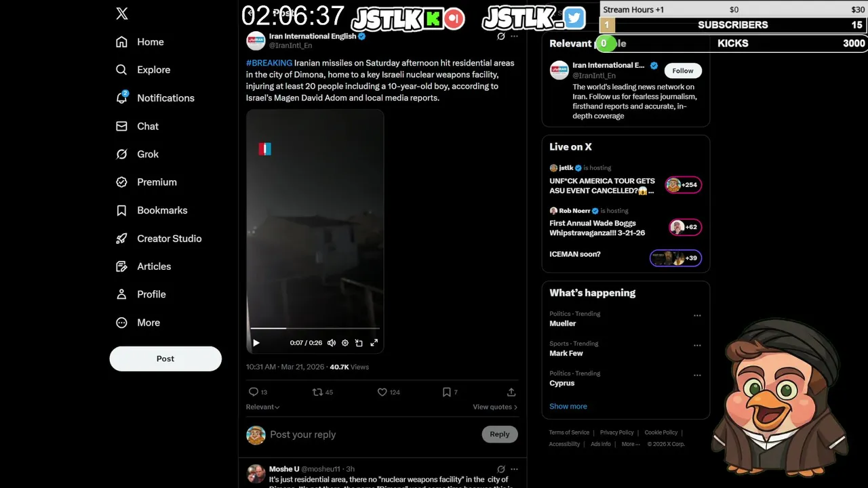Open Home from the sidebar

point(140,42)
